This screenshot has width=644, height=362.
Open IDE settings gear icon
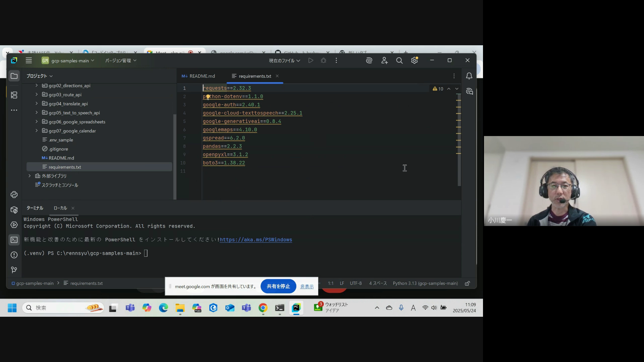point(415,61)
